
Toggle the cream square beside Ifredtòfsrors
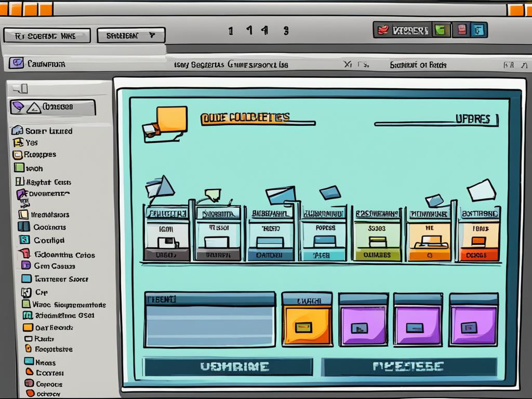pyautogui.click(x=23, y=214)
